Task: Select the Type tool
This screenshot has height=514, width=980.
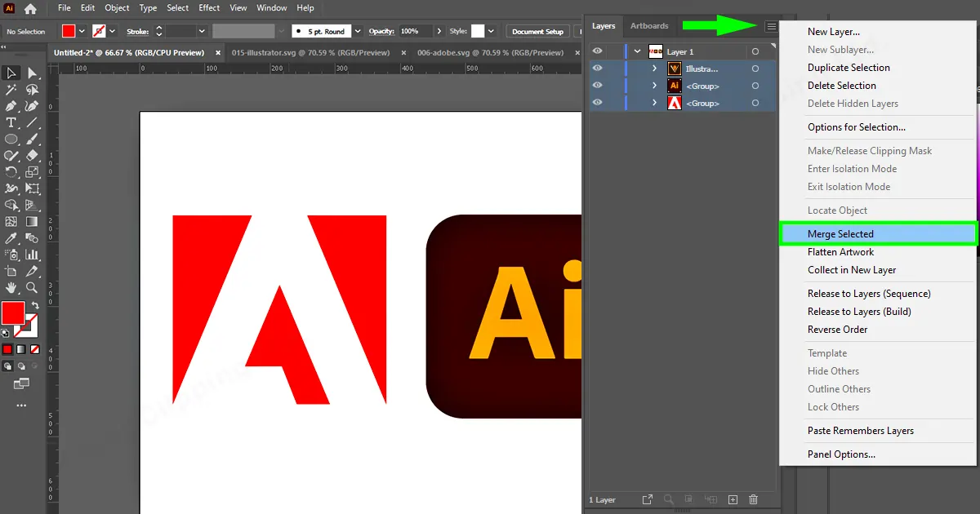Action: [x=11, y=122]
